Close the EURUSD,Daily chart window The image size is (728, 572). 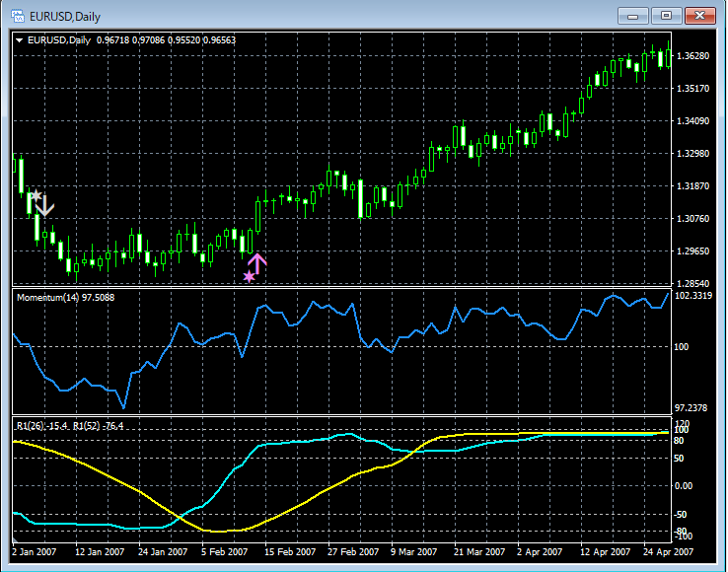pos(699,15)
